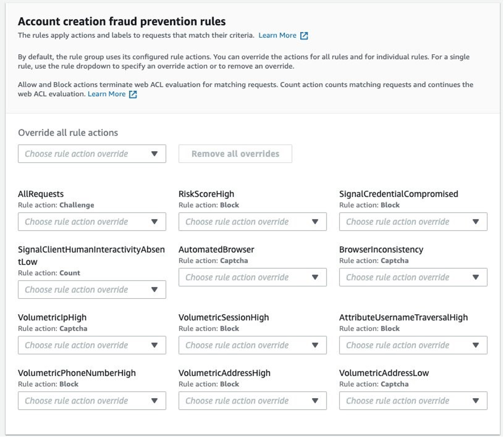Click dropdown arrow in Override all rule actions
This screenshot has height=437, width=504.
(x=154, y=154)
